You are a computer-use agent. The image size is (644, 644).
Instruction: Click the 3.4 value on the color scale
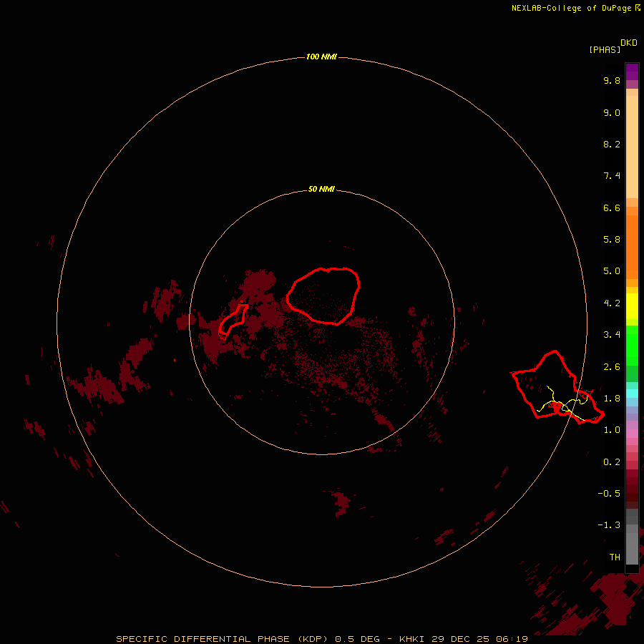click(x=612, y=335)
